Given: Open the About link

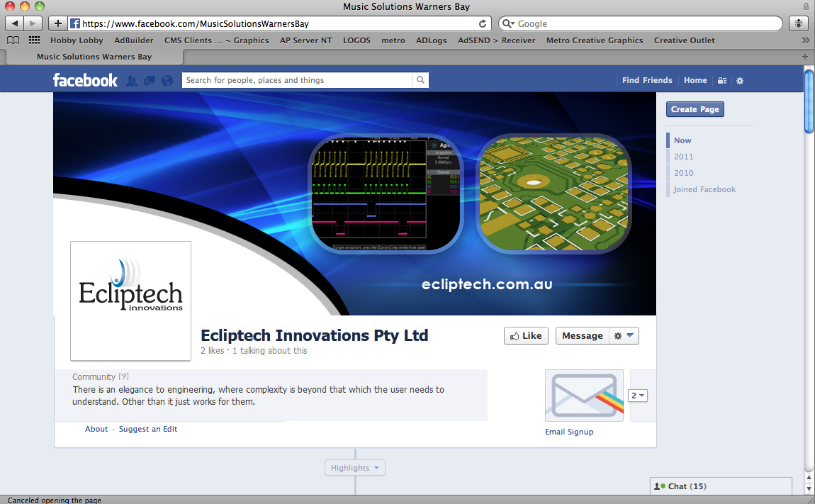Looking at the screenshot, I should 96,429.
